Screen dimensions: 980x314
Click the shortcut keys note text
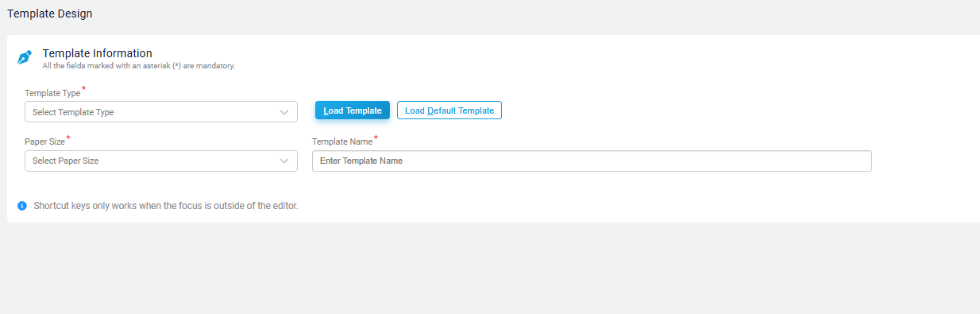click(166, 206)
